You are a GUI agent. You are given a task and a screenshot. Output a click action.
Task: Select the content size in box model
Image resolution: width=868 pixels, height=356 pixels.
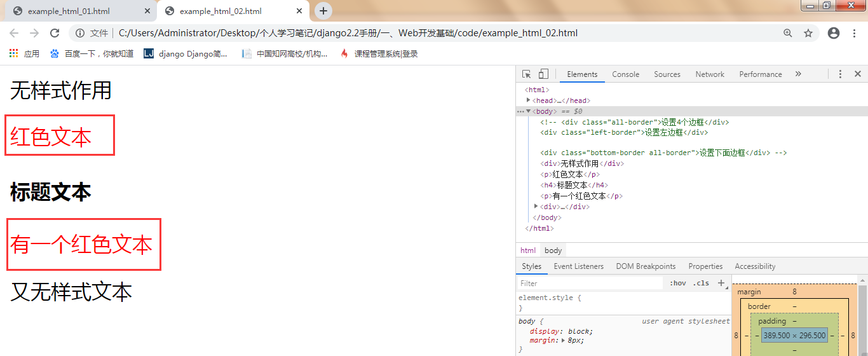tap(794, 335)
